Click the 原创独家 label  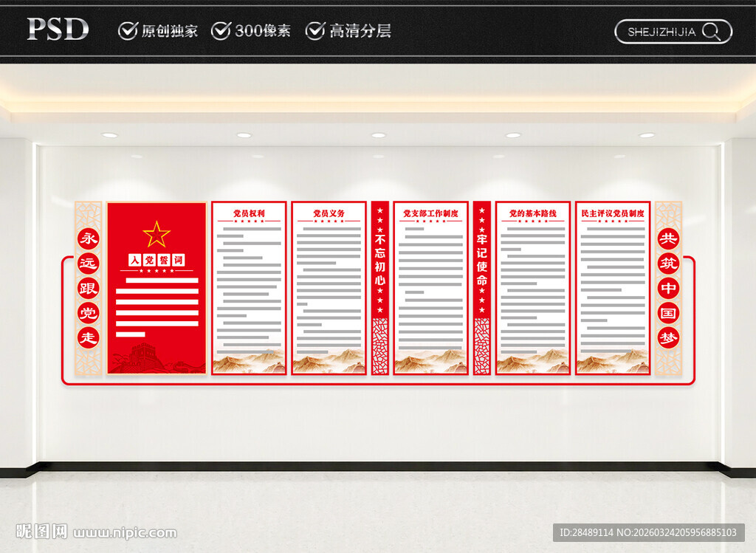pyautogui.click(x=169, y=31)
